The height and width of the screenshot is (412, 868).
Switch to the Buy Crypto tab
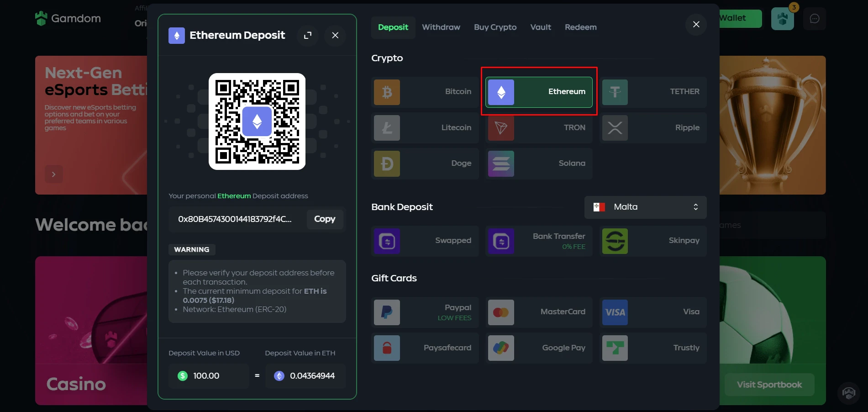coord(495,27)
